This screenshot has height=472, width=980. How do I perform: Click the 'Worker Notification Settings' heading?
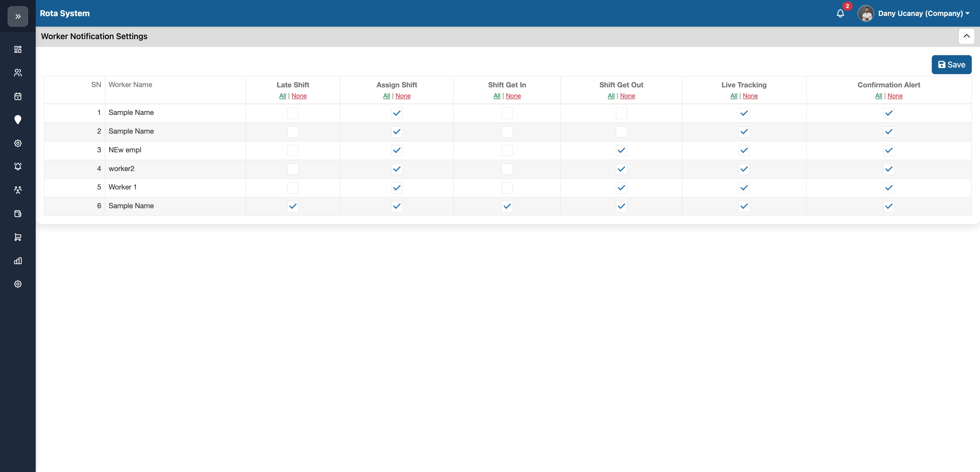(94, 37)
